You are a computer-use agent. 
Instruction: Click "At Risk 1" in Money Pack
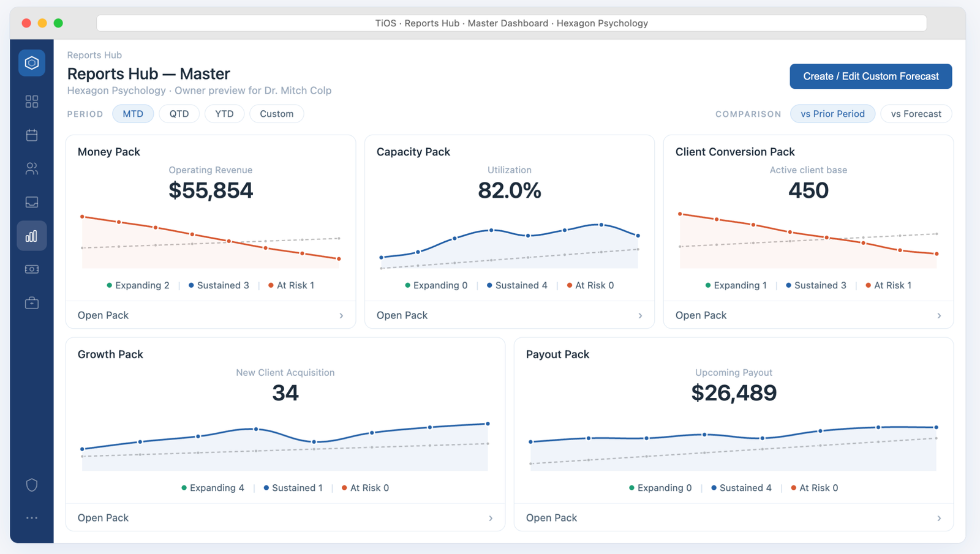point(291,285)
